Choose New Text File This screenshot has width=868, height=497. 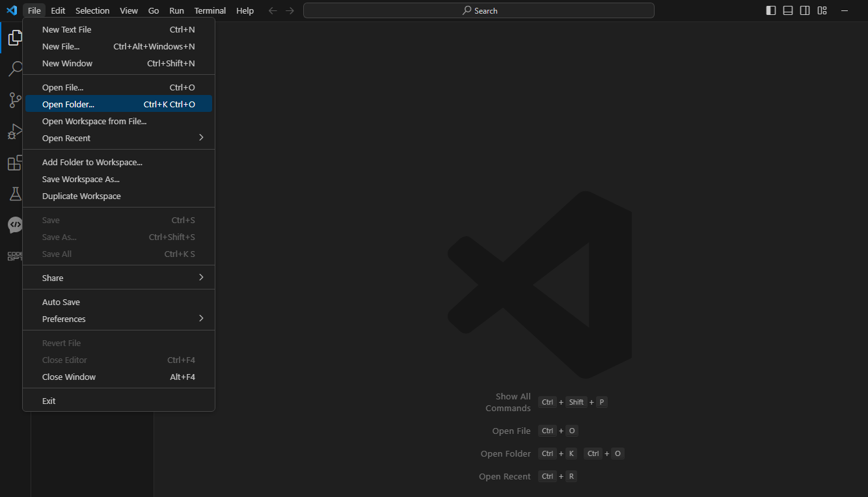(x=118, y=29)
